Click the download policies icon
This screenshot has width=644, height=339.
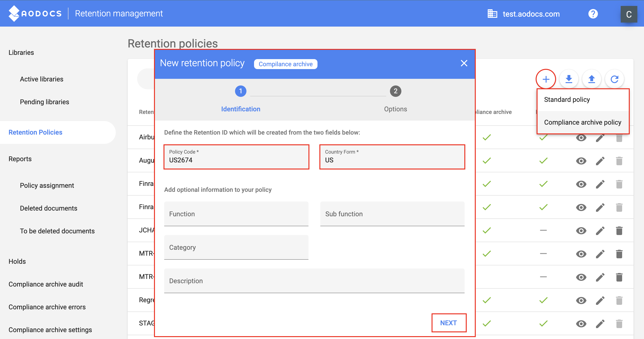click(x=569, y=79)
